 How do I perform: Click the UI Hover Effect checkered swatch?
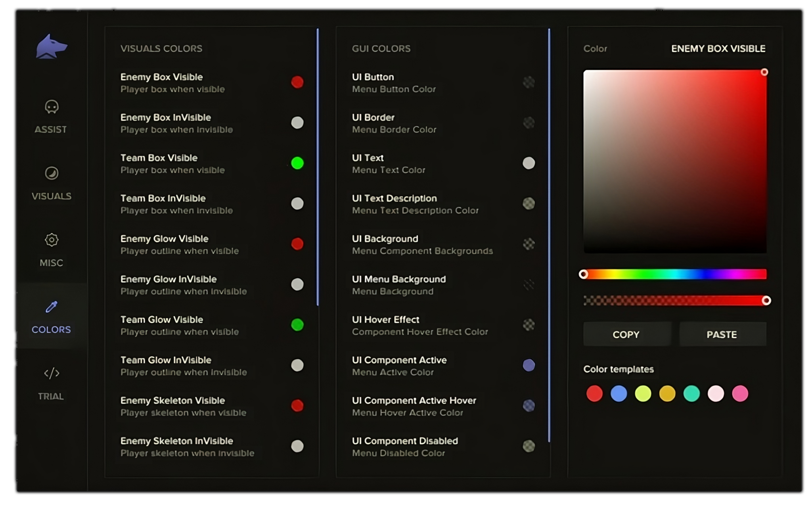coord(528,325)
